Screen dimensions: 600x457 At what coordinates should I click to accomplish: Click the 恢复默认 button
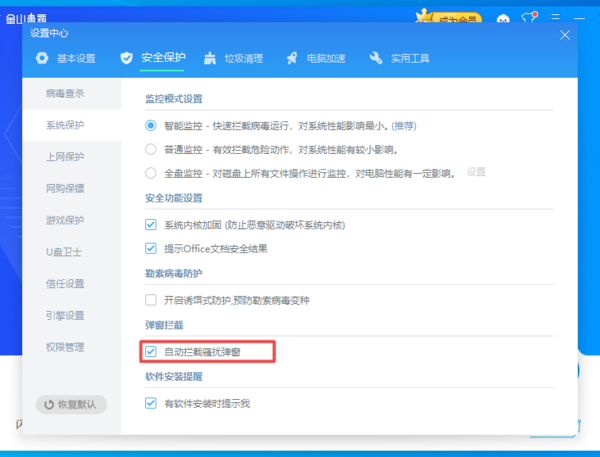coord(70,405)
